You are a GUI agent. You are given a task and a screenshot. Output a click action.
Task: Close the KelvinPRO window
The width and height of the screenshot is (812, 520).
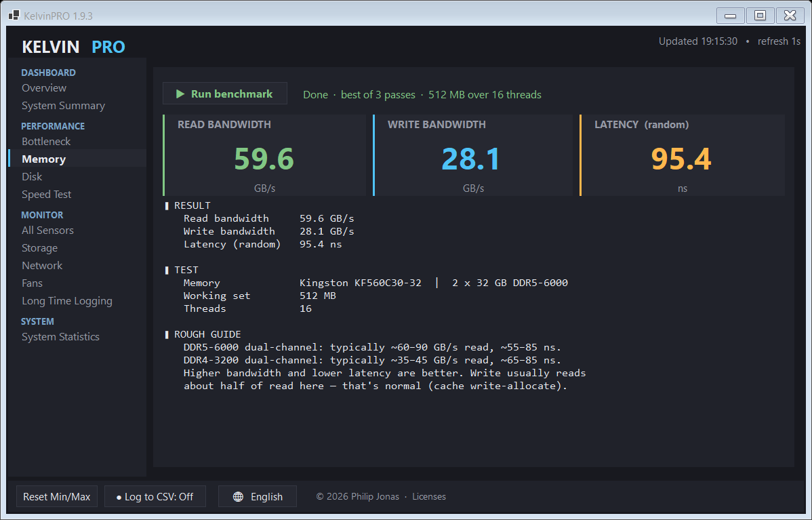(790, 16)
